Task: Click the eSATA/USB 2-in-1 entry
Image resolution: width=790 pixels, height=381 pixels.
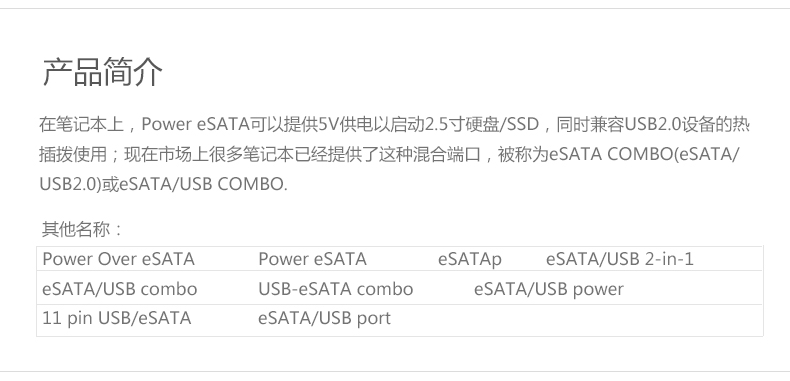Action: pyautogui.click(x=620, y=259)
